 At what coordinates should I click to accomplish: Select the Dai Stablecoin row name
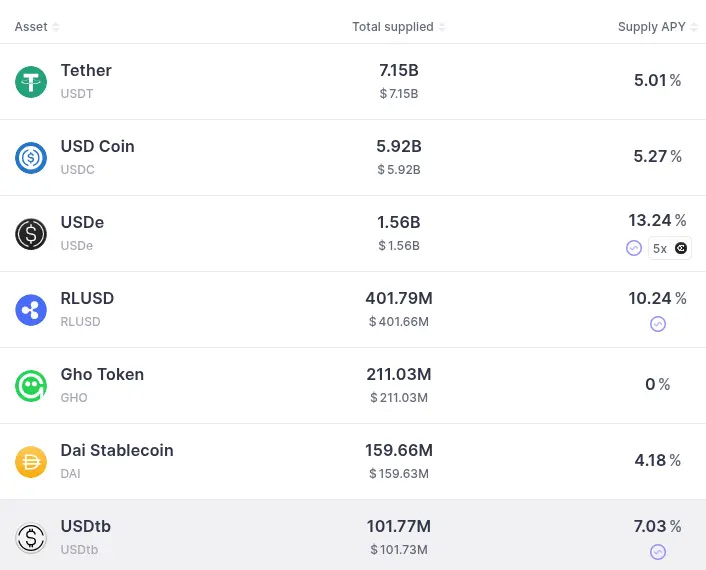pos(117,450)
